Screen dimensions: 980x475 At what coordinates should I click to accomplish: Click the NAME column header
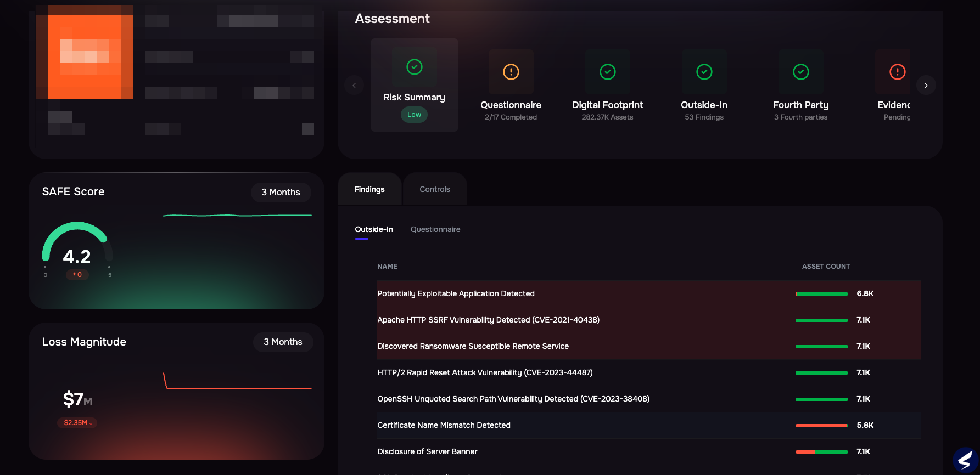point(388,267)
